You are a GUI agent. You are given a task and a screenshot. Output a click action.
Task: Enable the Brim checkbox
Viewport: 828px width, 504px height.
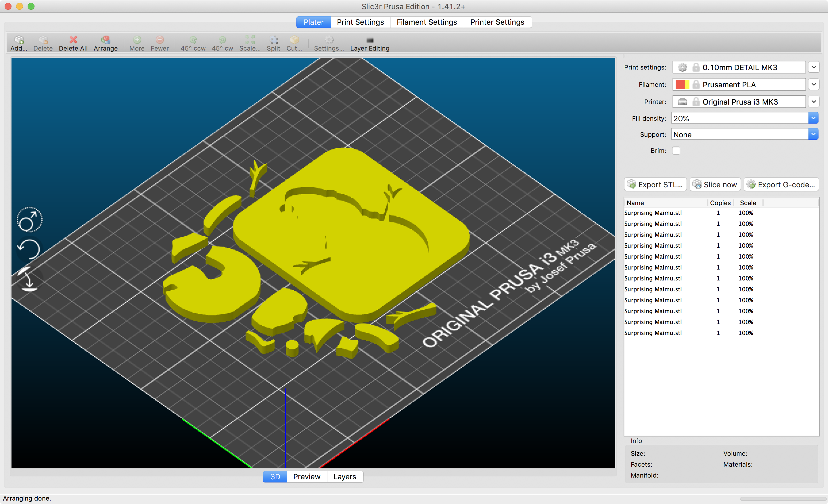(676, 151)
